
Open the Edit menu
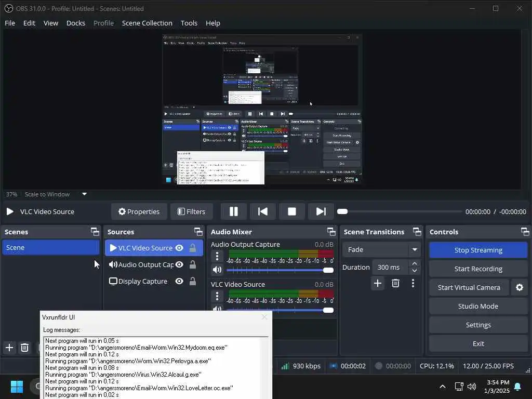pos(29,23)
